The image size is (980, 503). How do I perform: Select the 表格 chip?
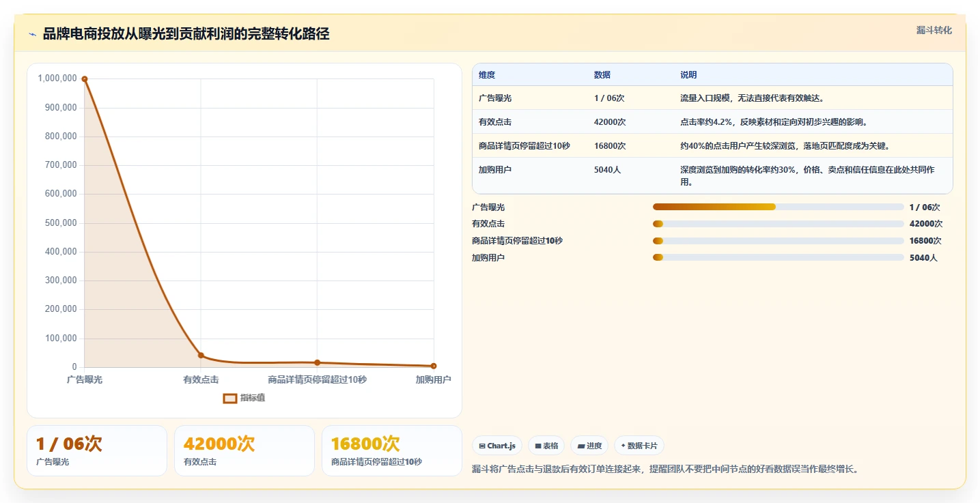[546, 446]
